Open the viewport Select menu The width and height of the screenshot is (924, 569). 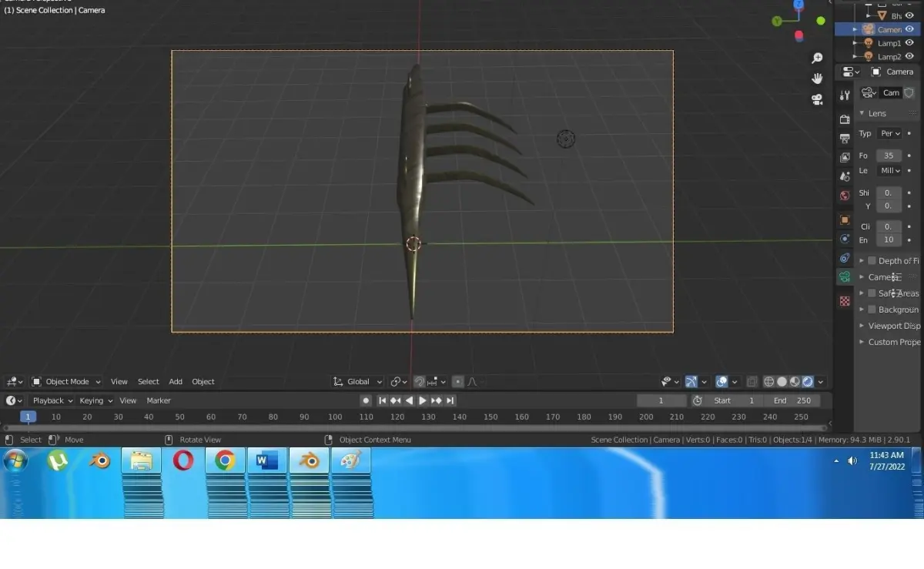(x=149, y=382)
